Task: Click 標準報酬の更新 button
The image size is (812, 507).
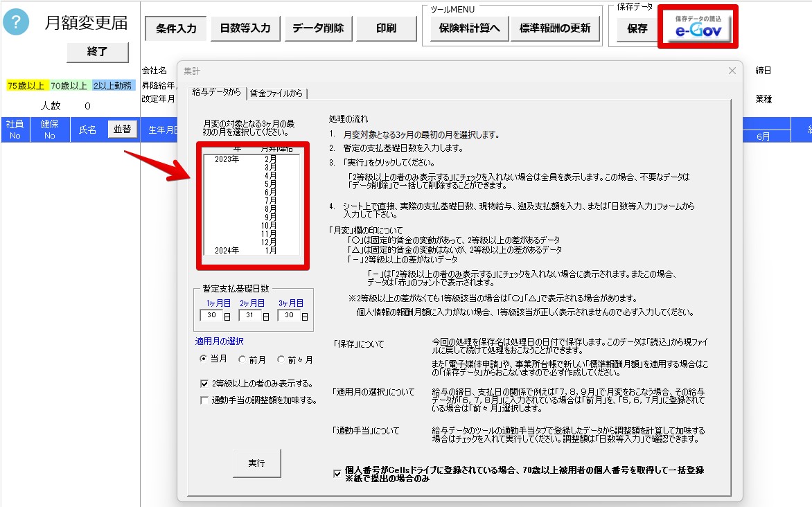Action: [x=555, y=28]
